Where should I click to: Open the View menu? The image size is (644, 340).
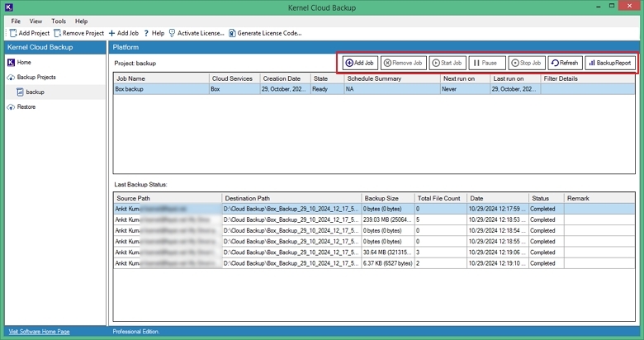click(36, 21)
